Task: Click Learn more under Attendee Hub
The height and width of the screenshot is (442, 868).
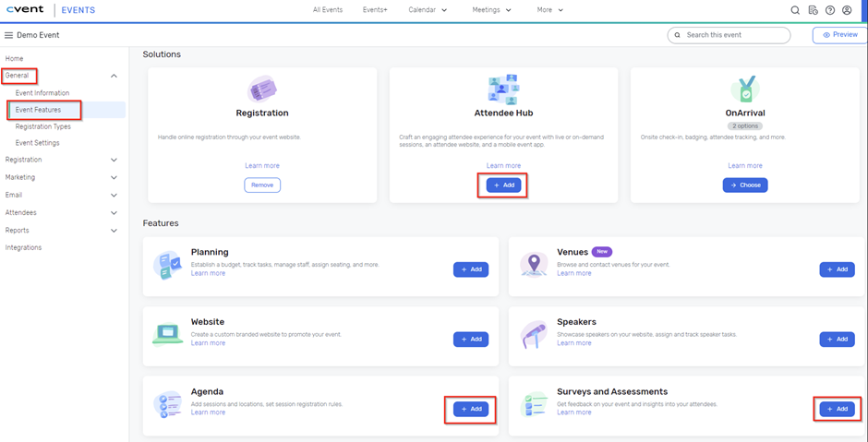Action: (x=504, y=165)
